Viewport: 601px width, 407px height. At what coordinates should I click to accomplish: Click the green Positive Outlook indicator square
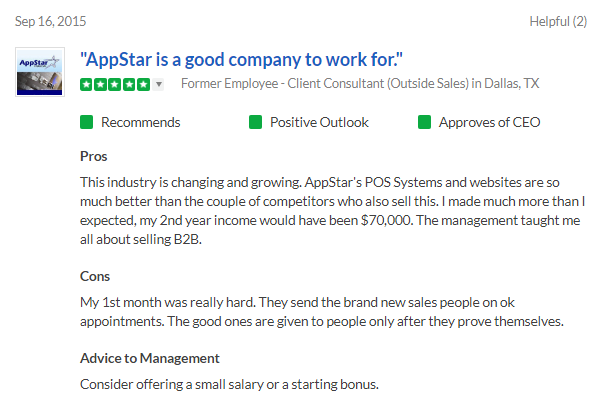(x=255, y=122)
